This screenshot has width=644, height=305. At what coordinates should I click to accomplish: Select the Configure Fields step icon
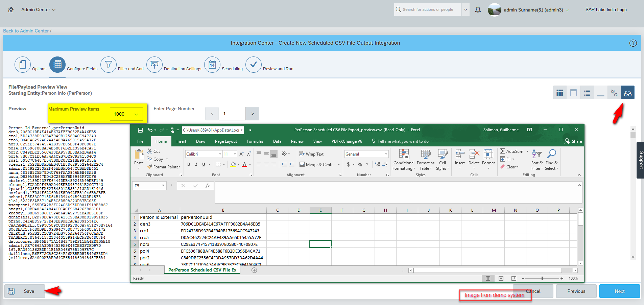click(x=57, y=65)
